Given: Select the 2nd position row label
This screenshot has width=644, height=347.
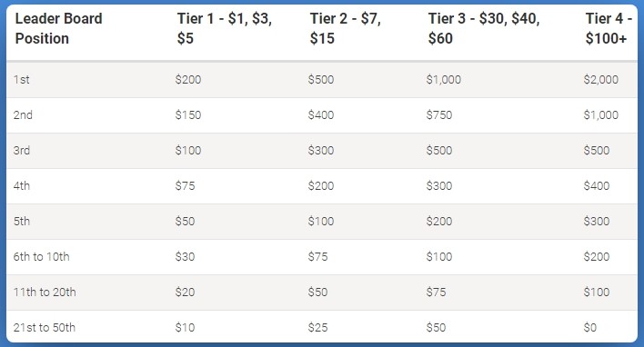Looking at the screenshot, I should pos(23,114).
